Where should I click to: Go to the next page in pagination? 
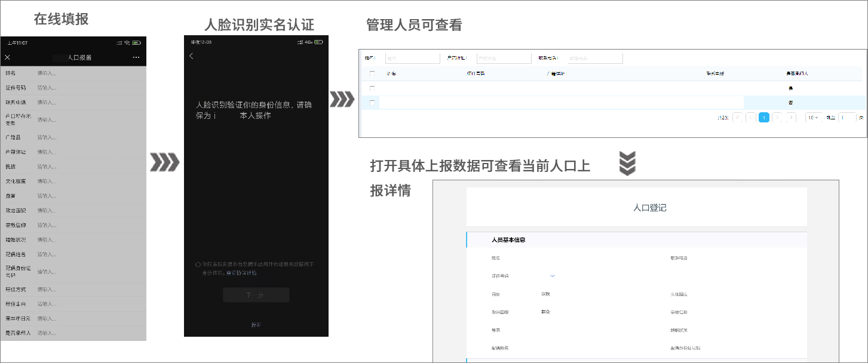coord(777,118)
